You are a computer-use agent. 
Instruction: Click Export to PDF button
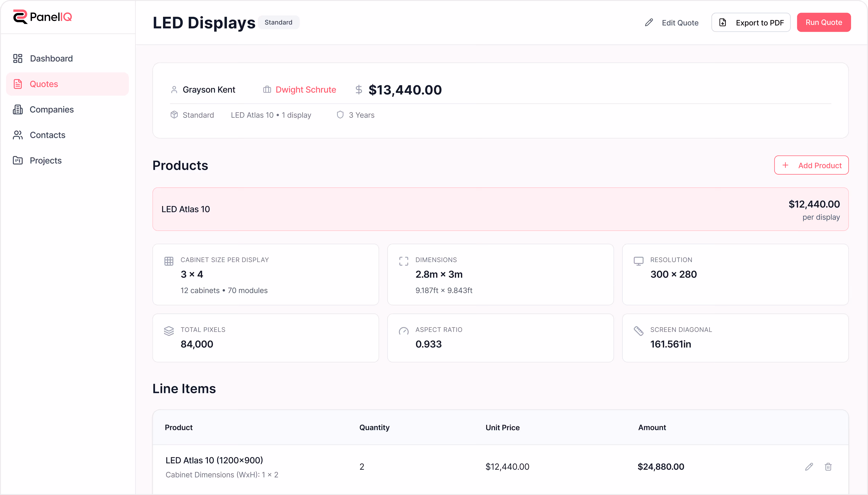tap(751, 23)
